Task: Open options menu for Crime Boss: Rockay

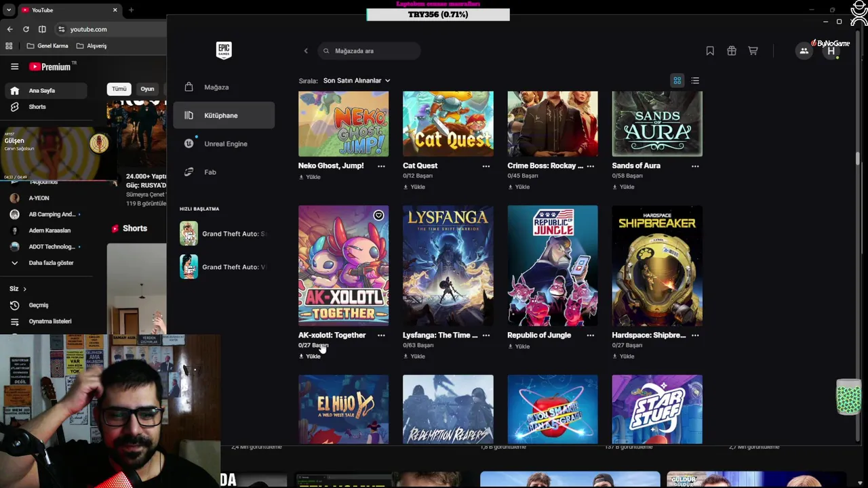Action: coord(590,165)
